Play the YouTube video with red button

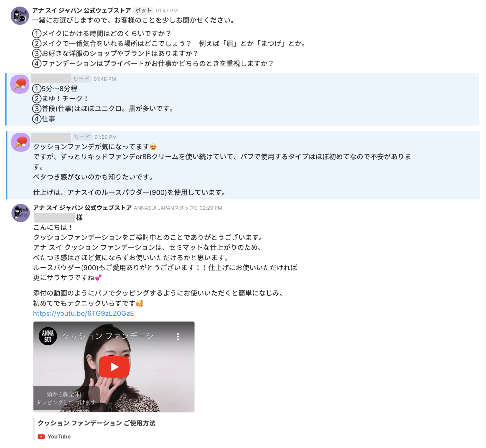tap(114, 367)
